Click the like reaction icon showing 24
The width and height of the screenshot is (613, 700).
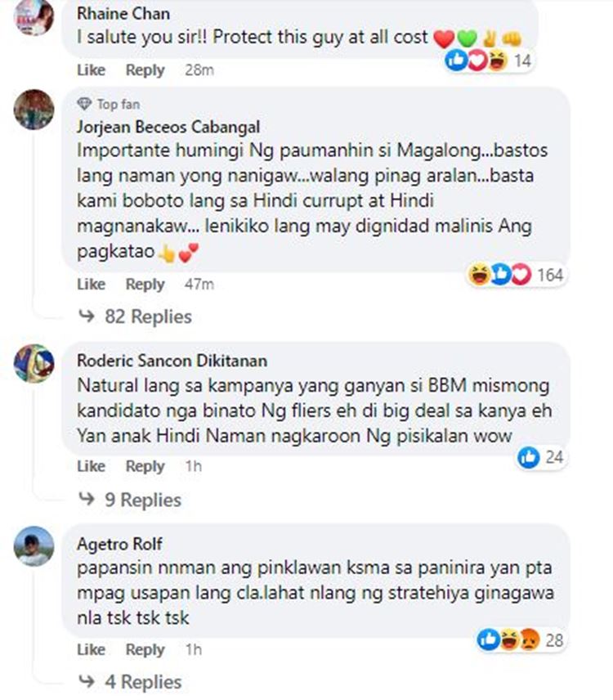(x=529, y=457)
